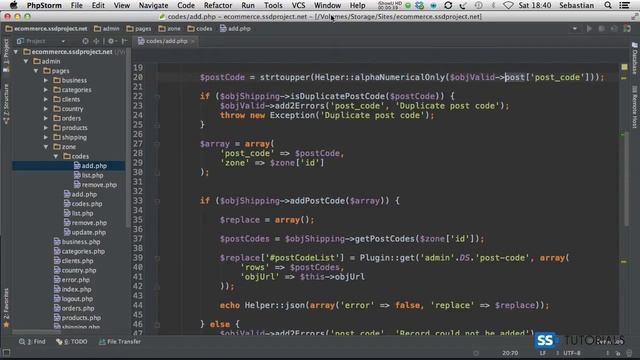Select codes.php file in zone folder

pos(83,204)
